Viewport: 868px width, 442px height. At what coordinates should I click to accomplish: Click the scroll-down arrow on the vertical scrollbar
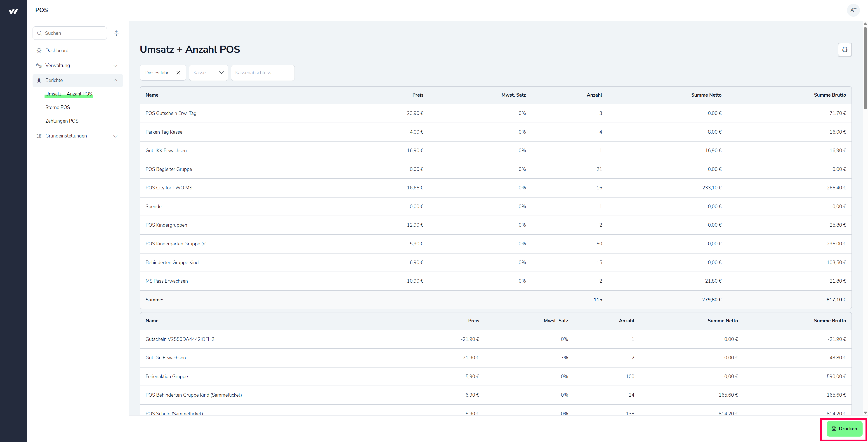click(x=865, y=413)
